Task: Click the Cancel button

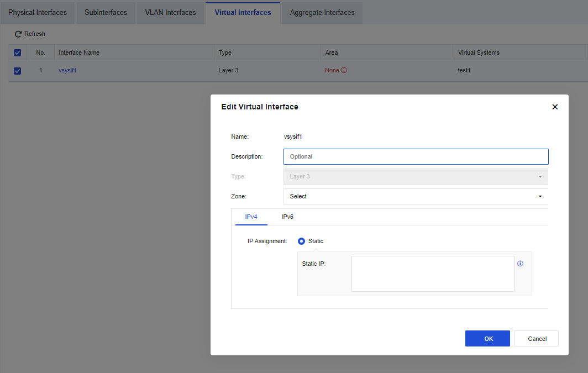Action: point(536,339)
